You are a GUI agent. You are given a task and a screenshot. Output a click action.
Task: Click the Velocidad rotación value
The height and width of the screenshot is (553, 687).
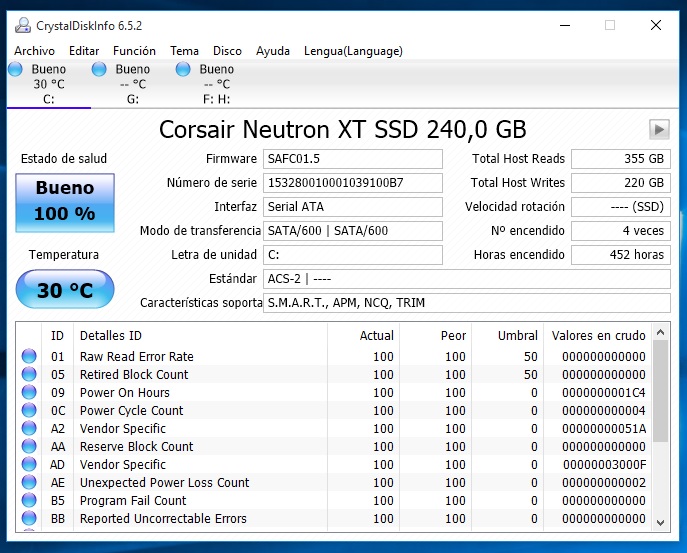coord(621,207)
